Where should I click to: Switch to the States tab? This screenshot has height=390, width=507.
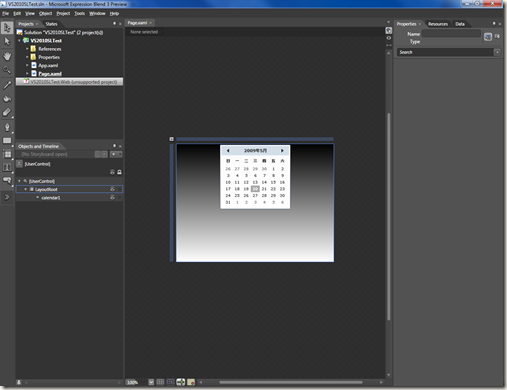pyautogui.click(x=51, y=24)
